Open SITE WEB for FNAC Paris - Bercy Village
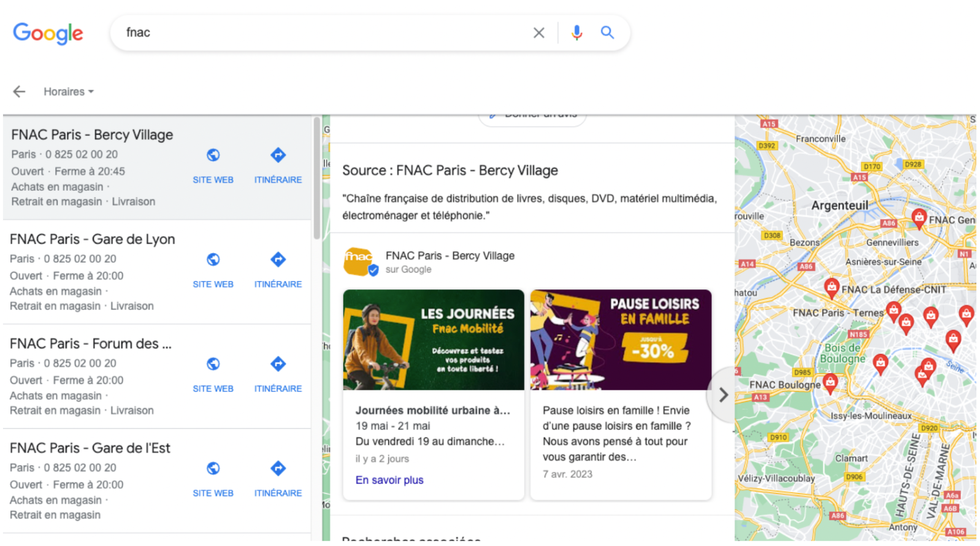Image resolution: width=980 pixels, height=546 pixels. [x=213, y=164]
